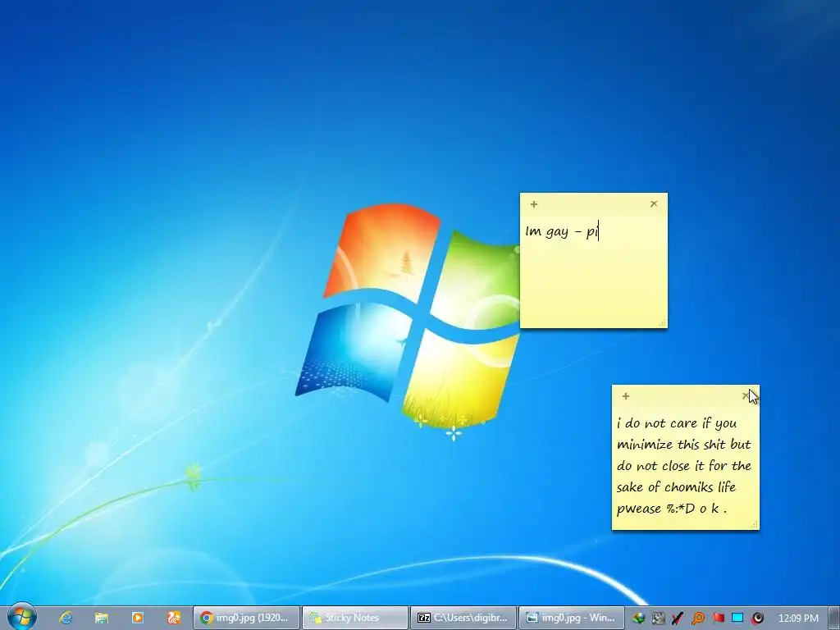Add new note from 'Im gay' sticky note
Screen dimensions: 840x630
pos(533,204)
